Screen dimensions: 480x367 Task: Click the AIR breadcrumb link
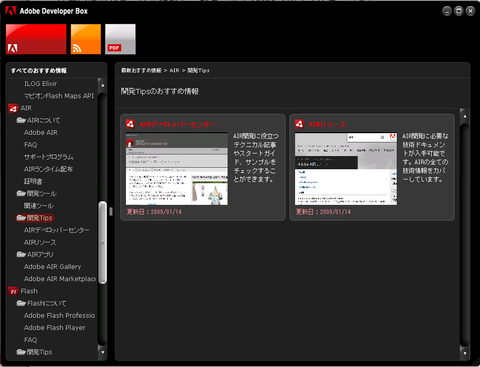(174, 70)
